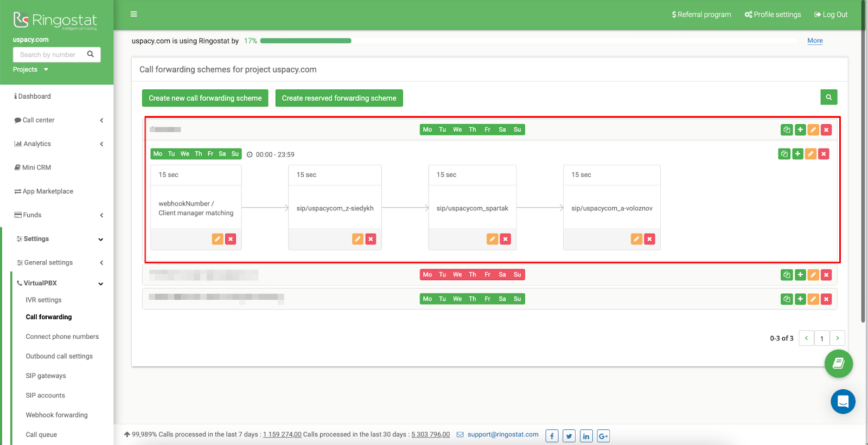868x445 pixels.
Task: Open the blue chat support widget
Action: (843, 402)
